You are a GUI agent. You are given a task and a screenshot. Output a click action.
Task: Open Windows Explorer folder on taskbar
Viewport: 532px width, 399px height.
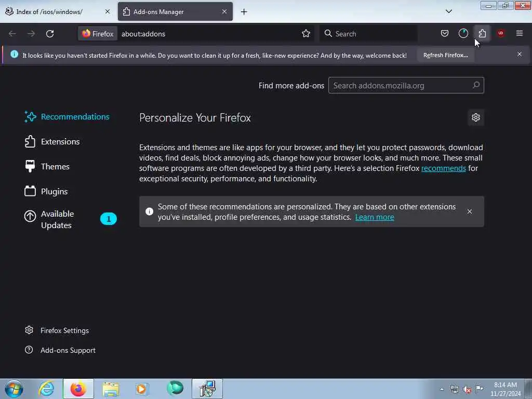tap(111, 389)
